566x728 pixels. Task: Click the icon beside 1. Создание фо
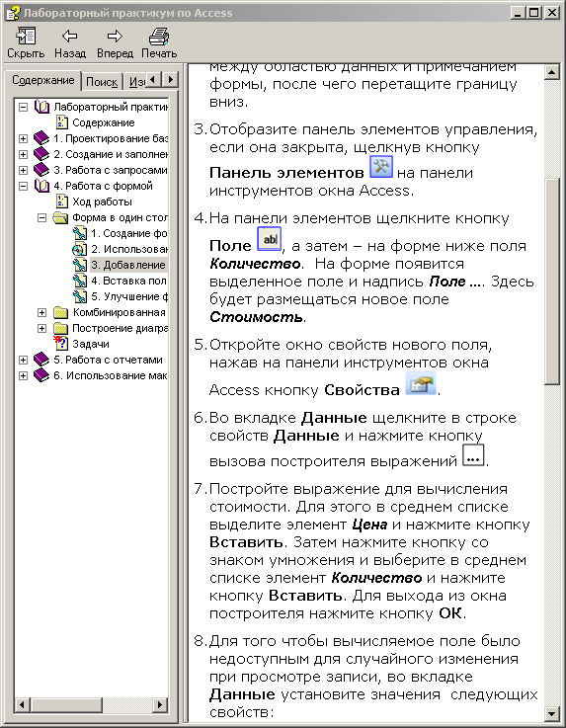coord(80,233)
